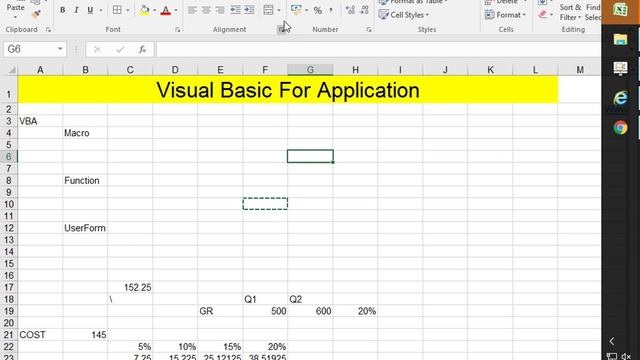Align text left
The image size is (640, 360).
[x=192, y=10]
